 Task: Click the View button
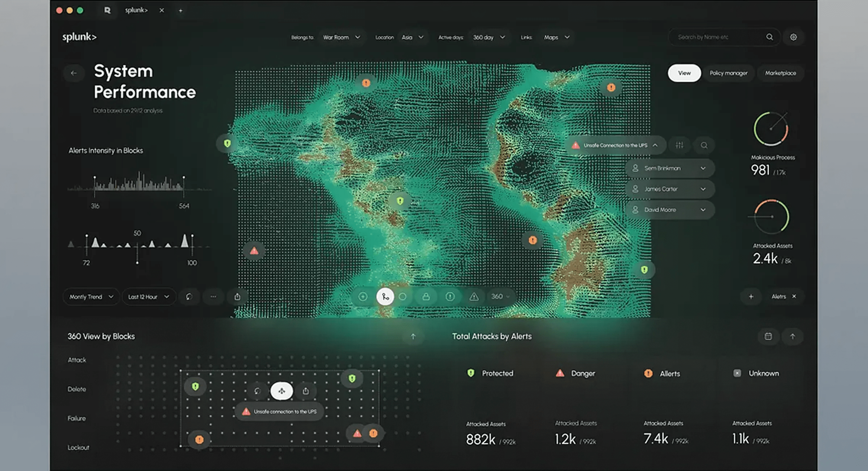[684, 73]
